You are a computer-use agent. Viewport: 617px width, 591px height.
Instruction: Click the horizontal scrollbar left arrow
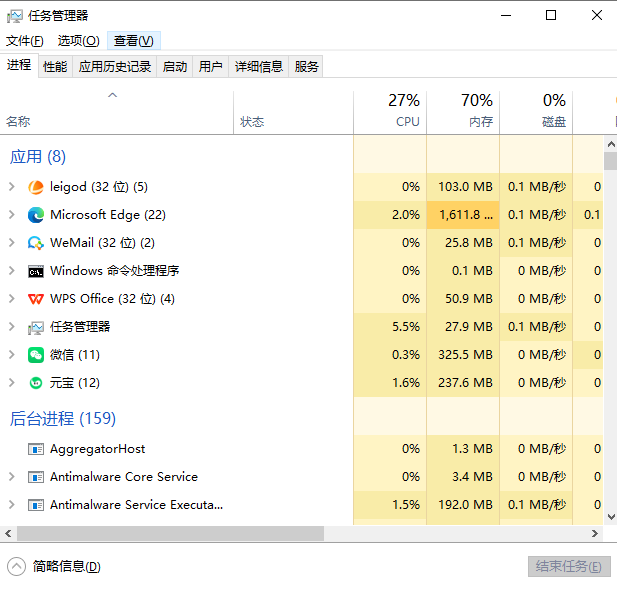[8, 534]
